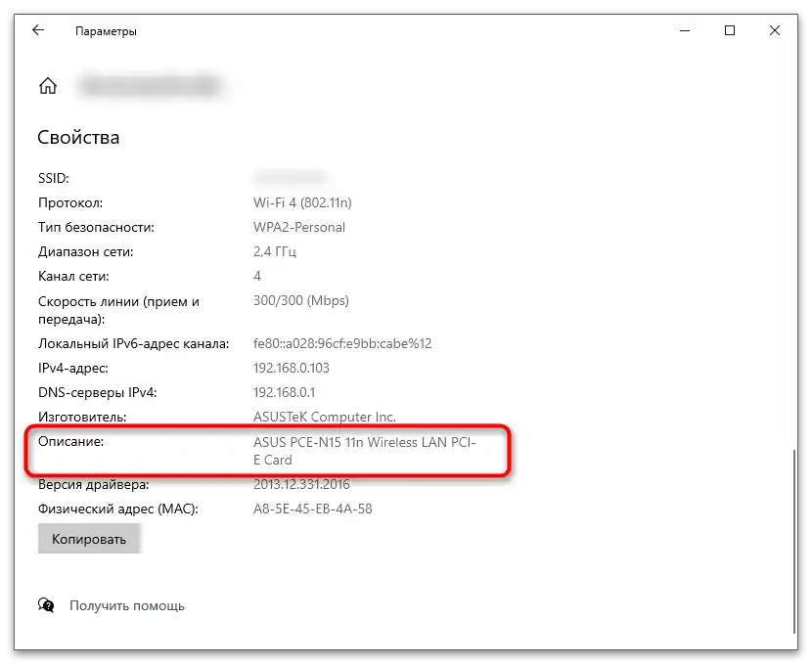Select the 192.168.0.1 DNS server value
812x664 pixels.
[284, 392]
